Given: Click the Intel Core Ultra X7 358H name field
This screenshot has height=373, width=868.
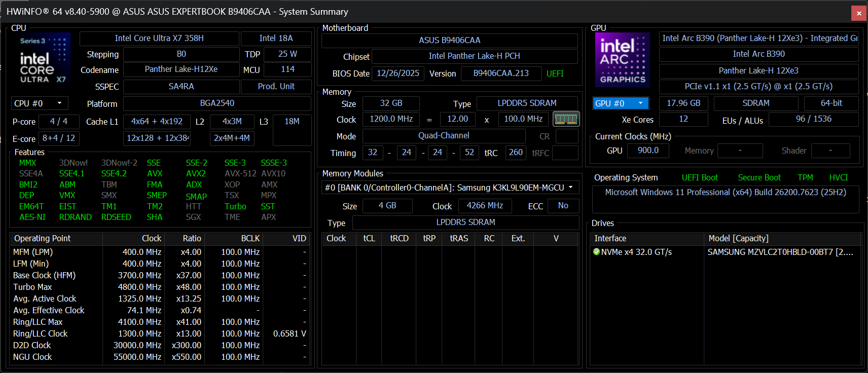Looking at the screenshot, I should [x=159, y=39].
